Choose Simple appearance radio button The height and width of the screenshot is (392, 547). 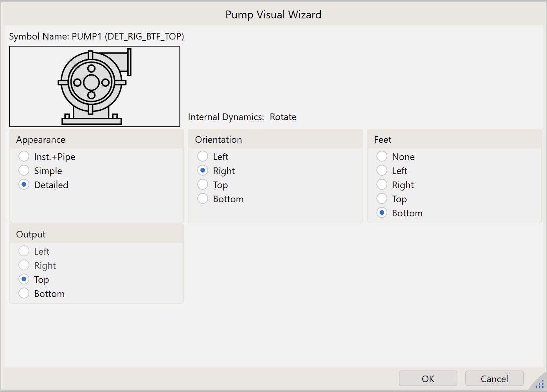[x=24, y=171]
